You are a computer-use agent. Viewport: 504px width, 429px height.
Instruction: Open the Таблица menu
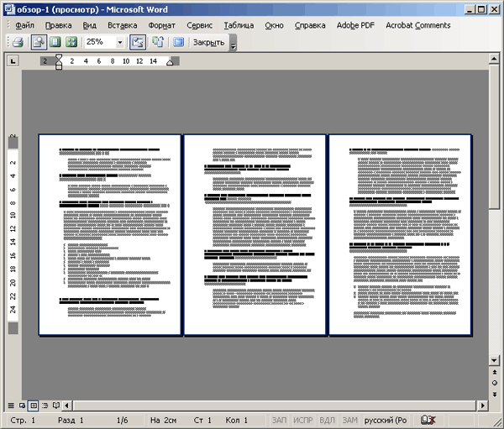pyautogui.click(x=239, y=25)
